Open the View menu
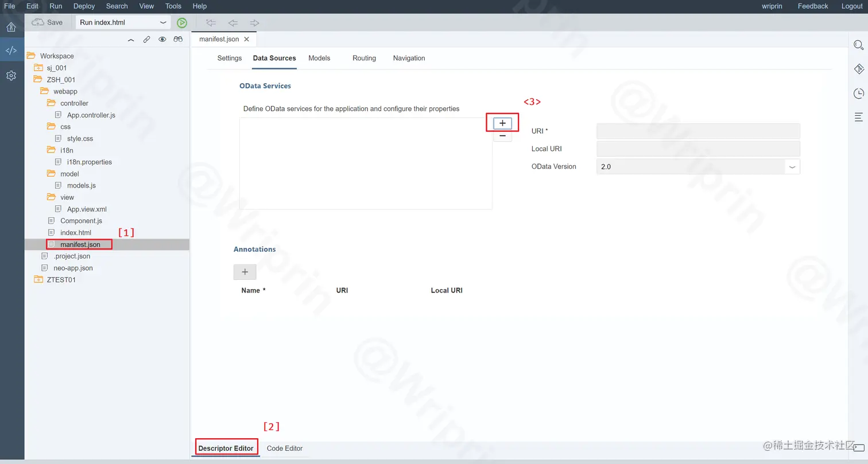 point(146,6)
